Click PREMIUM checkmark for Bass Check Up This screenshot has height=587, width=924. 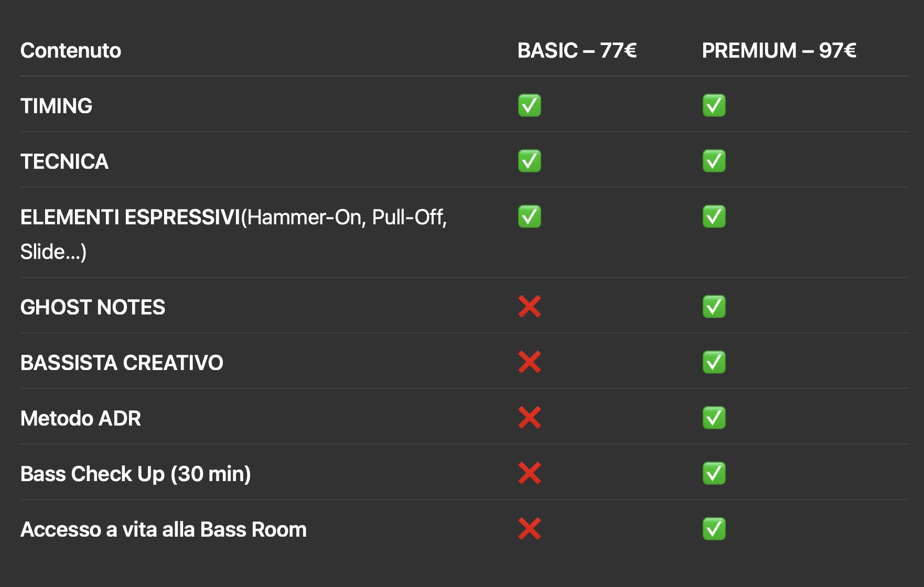(x=714, y=473)
